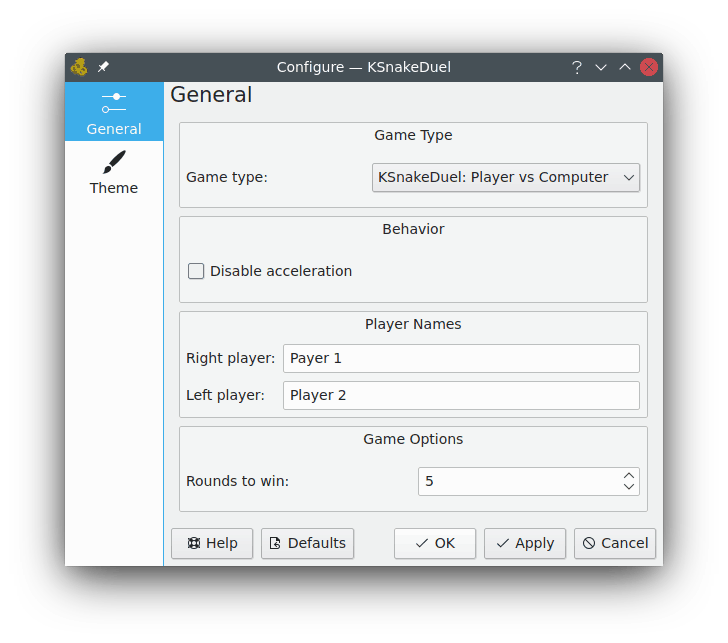The width and height of the screenshot is (728, 643).
Task: Click the Game Options group heading
Action: pos(413,439)
